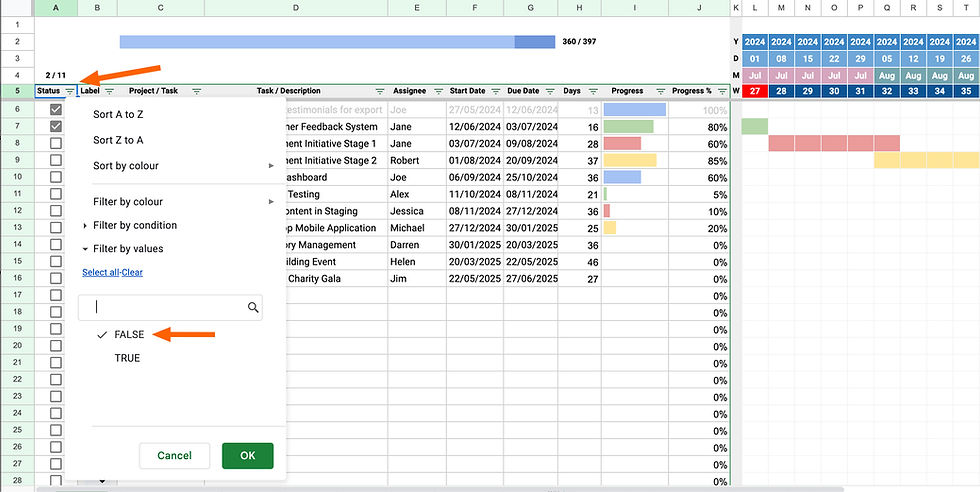Click assignee cell Jessica
The width and height of the screenshot is (980, 492).
click(417, 211)
